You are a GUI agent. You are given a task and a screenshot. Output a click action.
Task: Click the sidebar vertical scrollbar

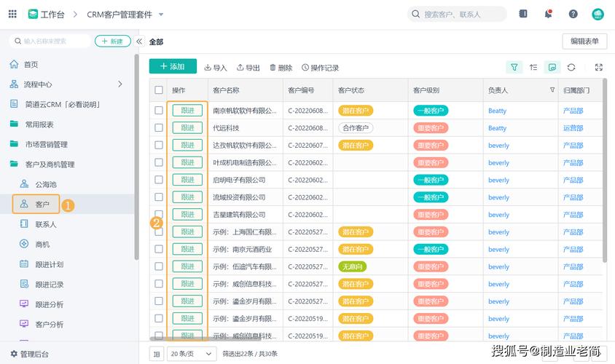[x=136, y=157]
